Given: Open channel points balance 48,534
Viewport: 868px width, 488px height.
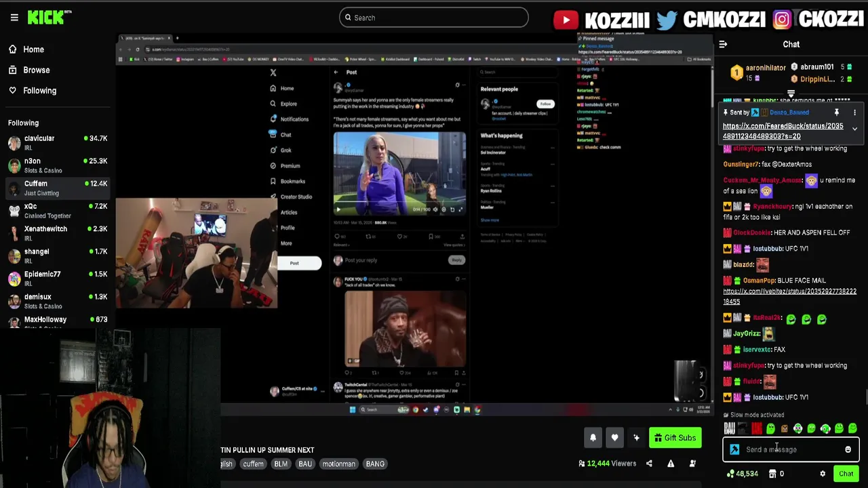Looking at the screenshot, I should pos(743,474).
